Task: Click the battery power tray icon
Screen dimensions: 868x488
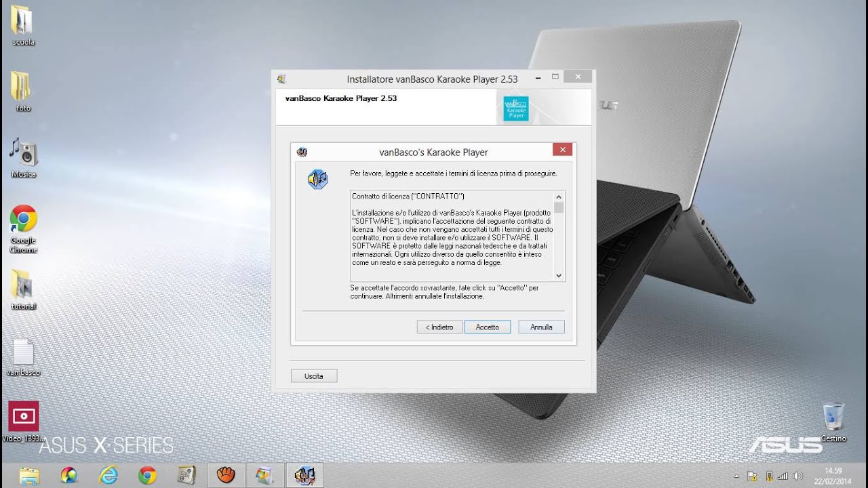Action: pos(768,476)
